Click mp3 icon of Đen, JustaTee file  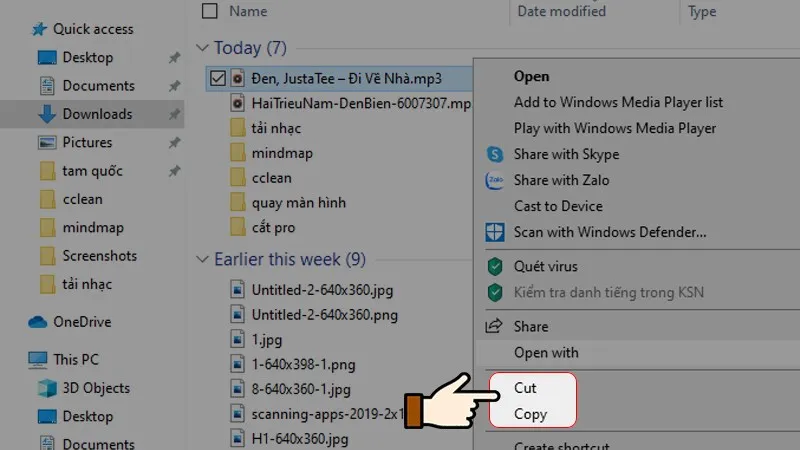click(x=237, y=79)
